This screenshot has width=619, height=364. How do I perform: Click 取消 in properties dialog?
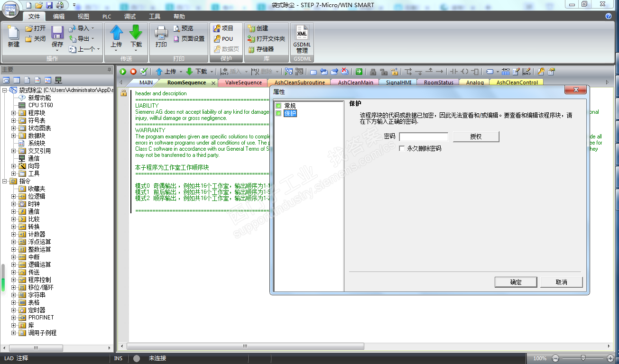[x=561, y=282]
